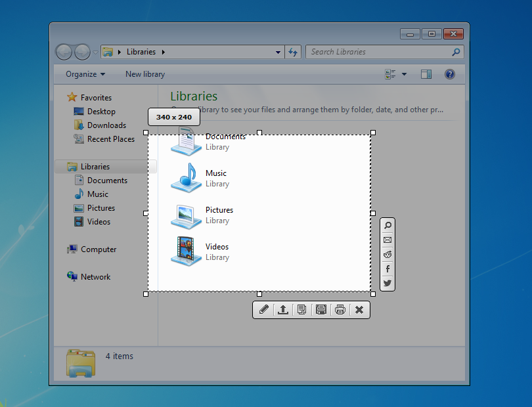Screen dimensions: 532x407
Task: Share the capture via email
Action: 387,240
